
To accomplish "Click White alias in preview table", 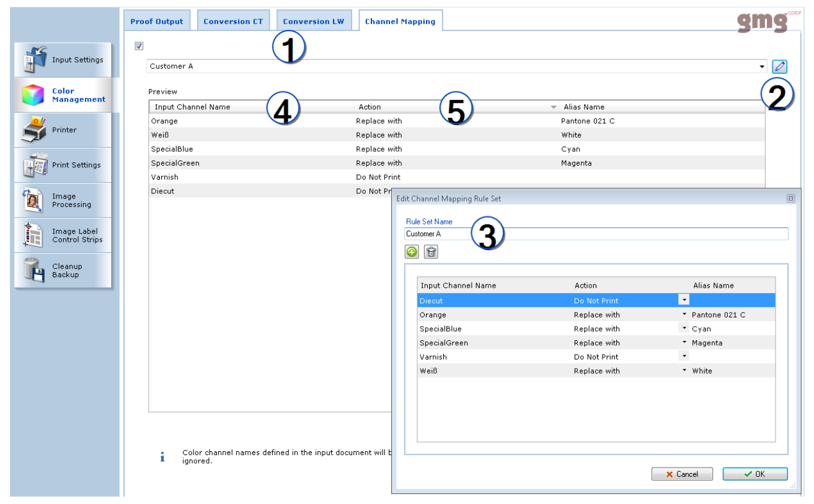I will click(x=571, y=135).
